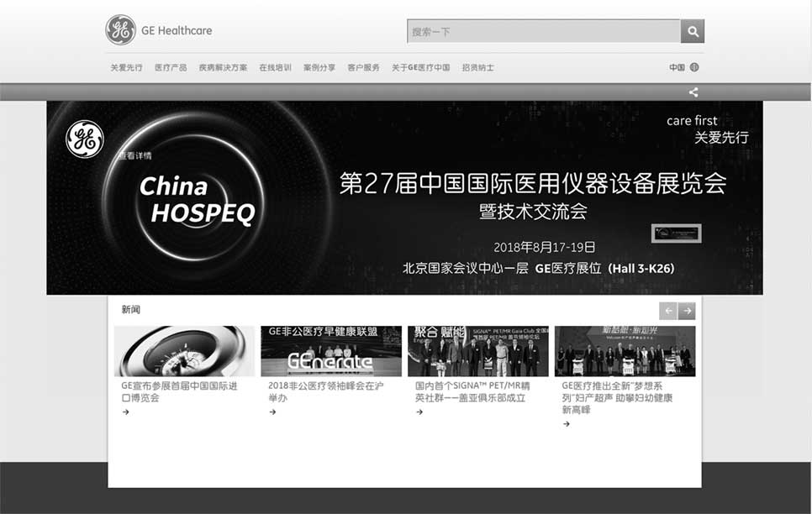Click the 北京国家会议中心一层 location text
Screen dimensions: 812x514
[x=466, y=268]
